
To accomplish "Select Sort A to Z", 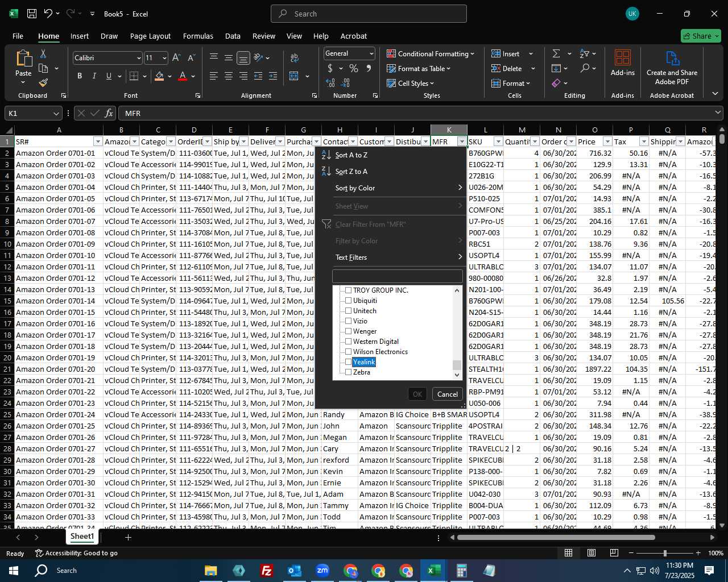I will [392, 155].
